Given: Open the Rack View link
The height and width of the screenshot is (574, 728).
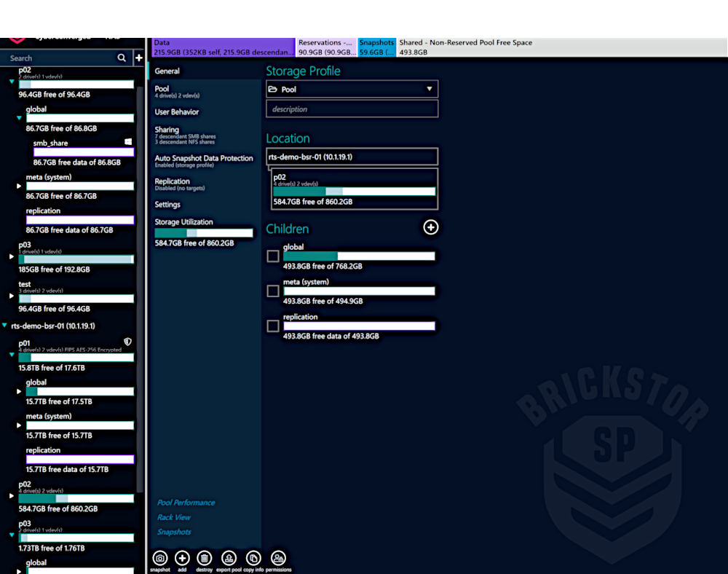Looking at the screenshot, I should pyautogui.click(x=174, y=517).
